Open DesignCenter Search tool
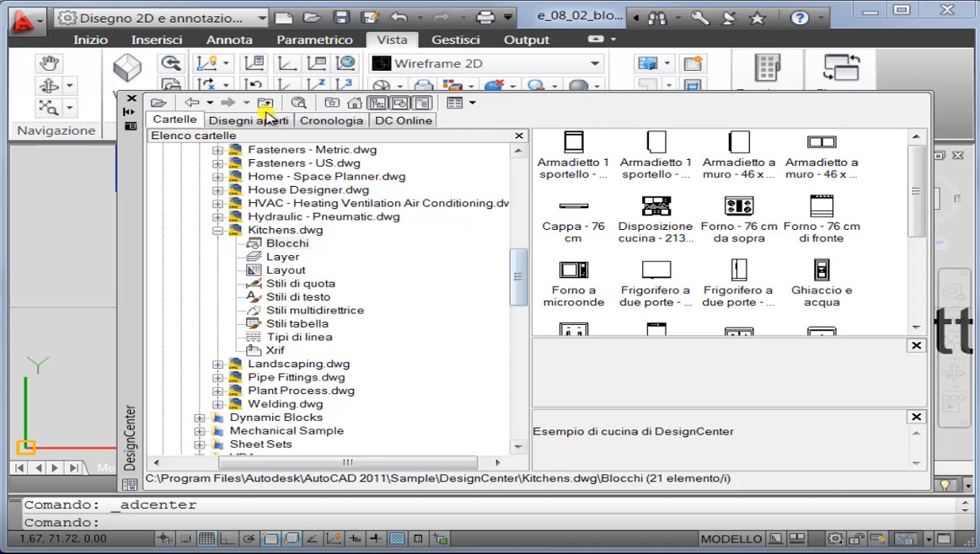This screenshot has width=980, height=554. [x=299, y=103]
